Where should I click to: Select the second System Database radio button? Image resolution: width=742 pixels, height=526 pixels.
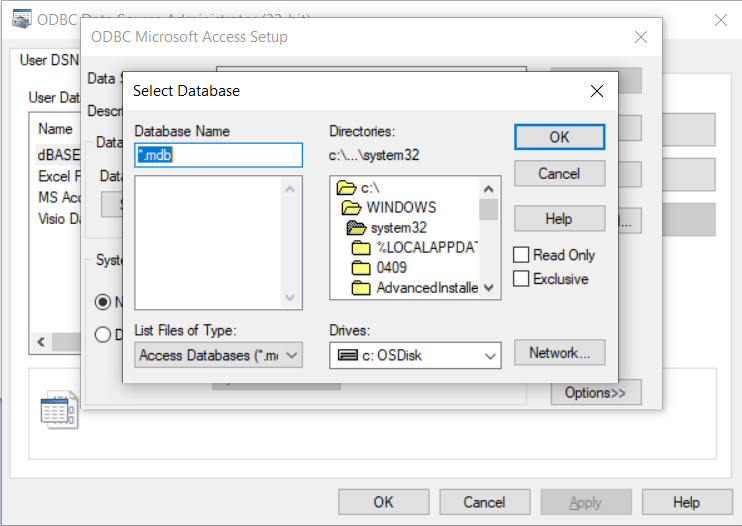(x=103, y=334)
